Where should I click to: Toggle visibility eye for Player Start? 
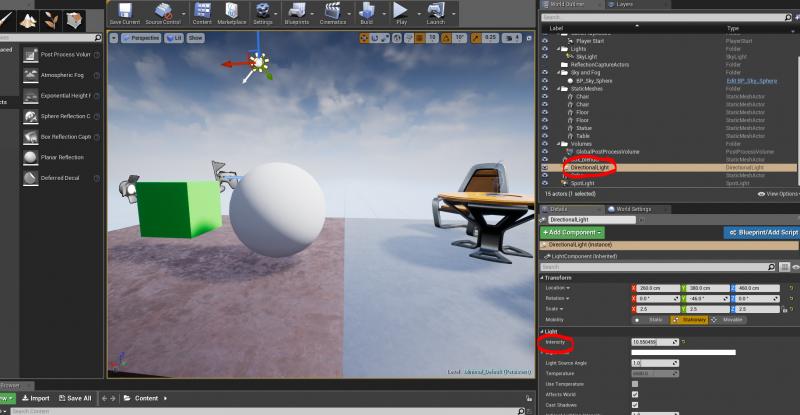pos(545,41)
